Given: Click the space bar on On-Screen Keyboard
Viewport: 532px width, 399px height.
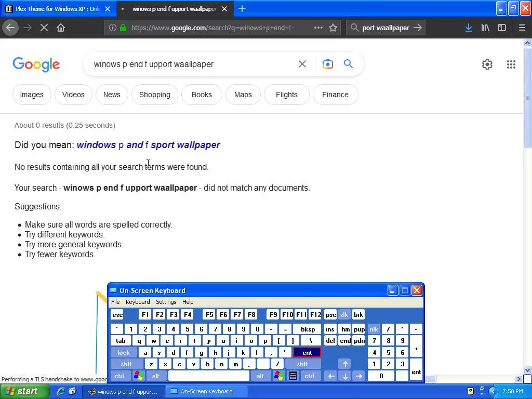Looking at the screenshot, I should 209,376.
